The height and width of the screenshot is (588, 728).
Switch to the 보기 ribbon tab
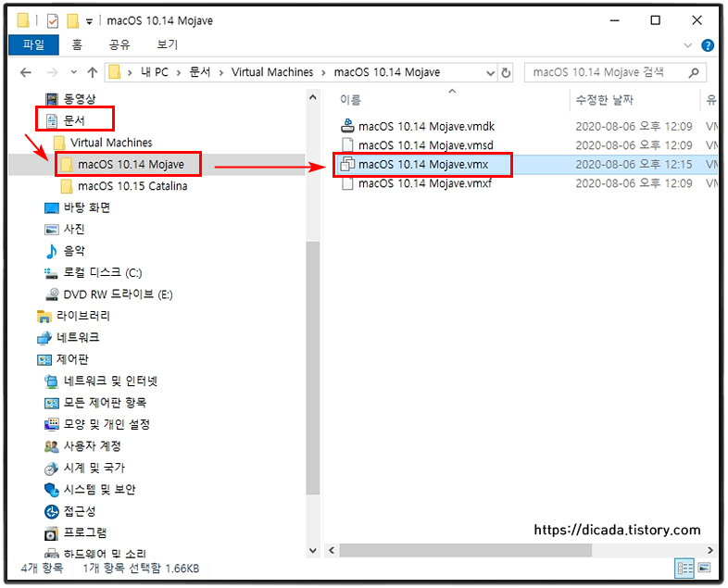pyautogui.click(x=167, y=44)
